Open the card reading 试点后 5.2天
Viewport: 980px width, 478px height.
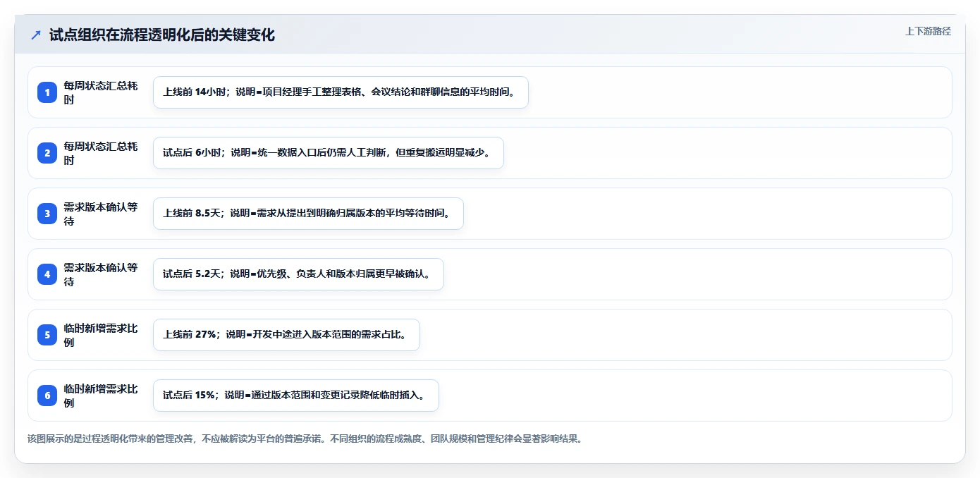pyautogui.click(x=298, y=274)
